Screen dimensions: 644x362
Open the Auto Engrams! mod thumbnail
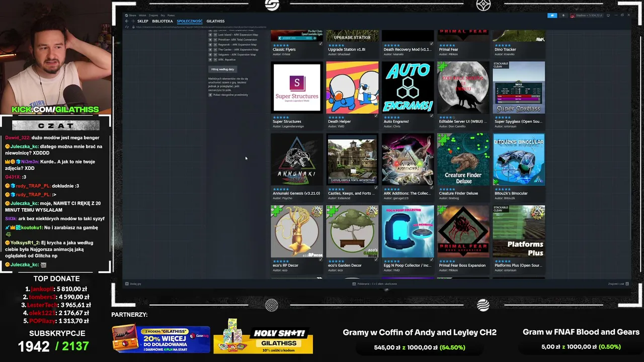(x=408, y=87)
